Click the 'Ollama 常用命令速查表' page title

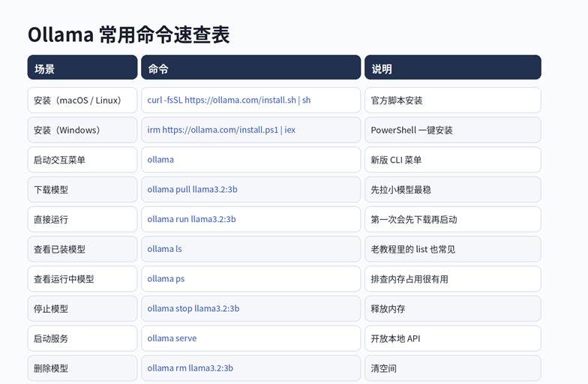[128, 34]
